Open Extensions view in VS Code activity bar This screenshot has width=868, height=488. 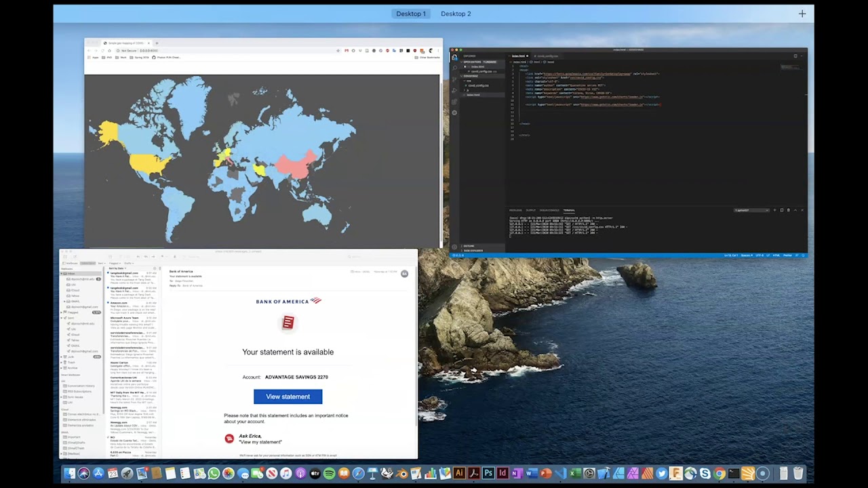(x=454, y=102)
